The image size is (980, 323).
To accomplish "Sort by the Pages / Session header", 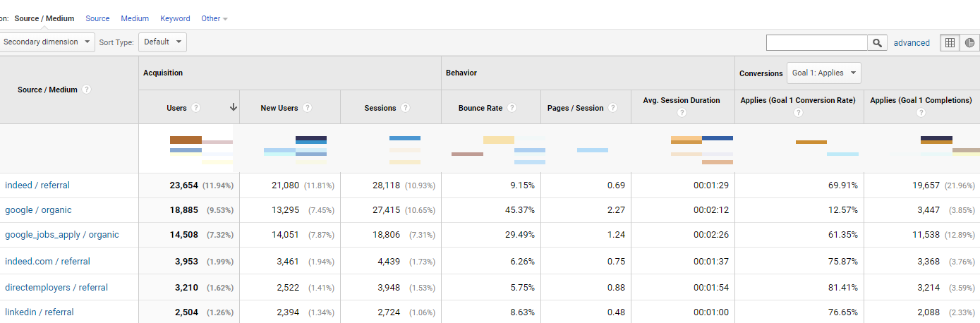I will (576, 108).
